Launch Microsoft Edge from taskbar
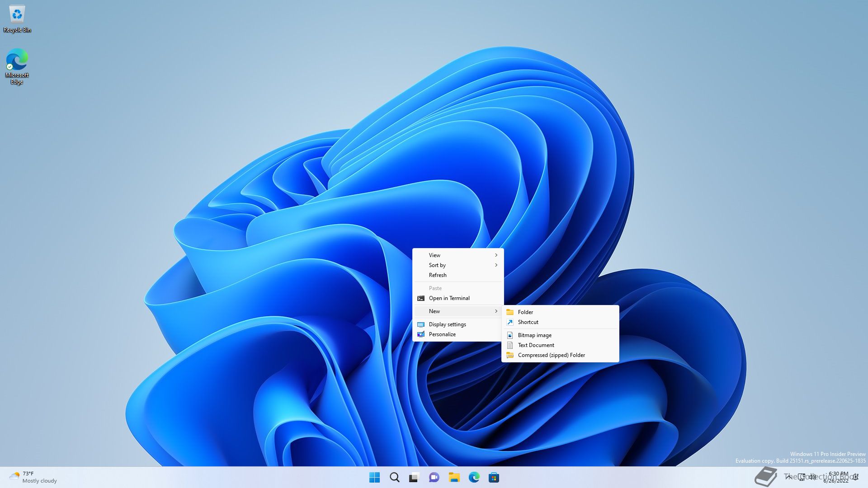 pos(474,477)
